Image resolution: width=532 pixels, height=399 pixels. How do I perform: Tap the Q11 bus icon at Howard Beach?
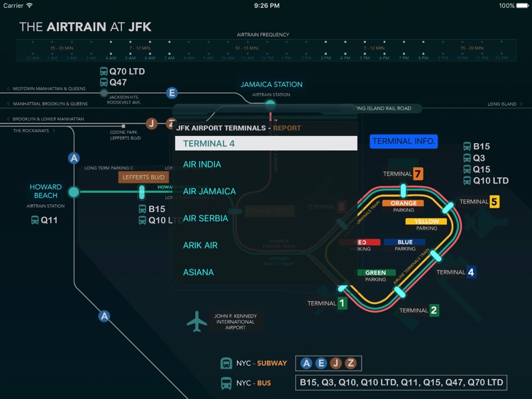[x=35, y=220]
